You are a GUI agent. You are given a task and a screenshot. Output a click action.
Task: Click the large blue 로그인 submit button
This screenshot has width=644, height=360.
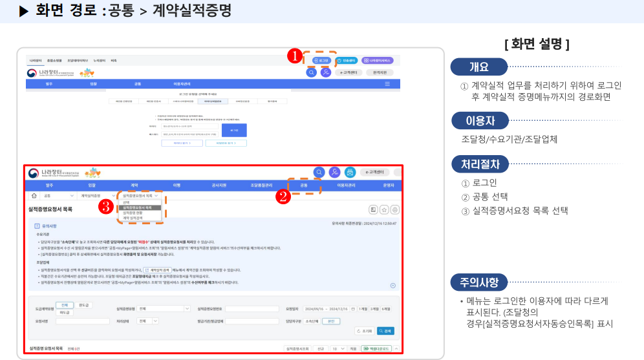(x=234, y=130)
